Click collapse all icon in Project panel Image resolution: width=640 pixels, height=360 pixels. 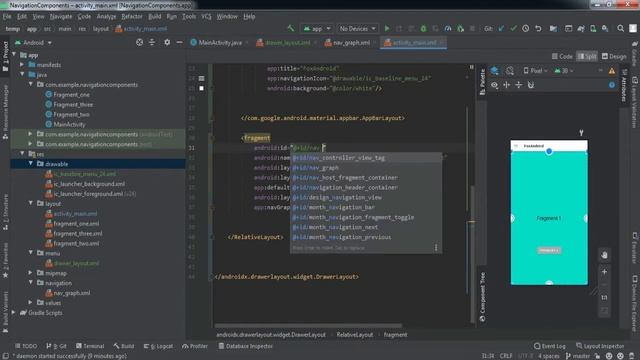click(x=152, y=42)
